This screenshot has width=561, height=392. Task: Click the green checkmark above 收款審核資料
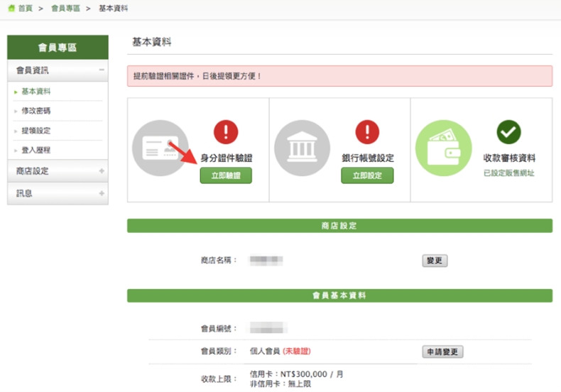point(508,131)
